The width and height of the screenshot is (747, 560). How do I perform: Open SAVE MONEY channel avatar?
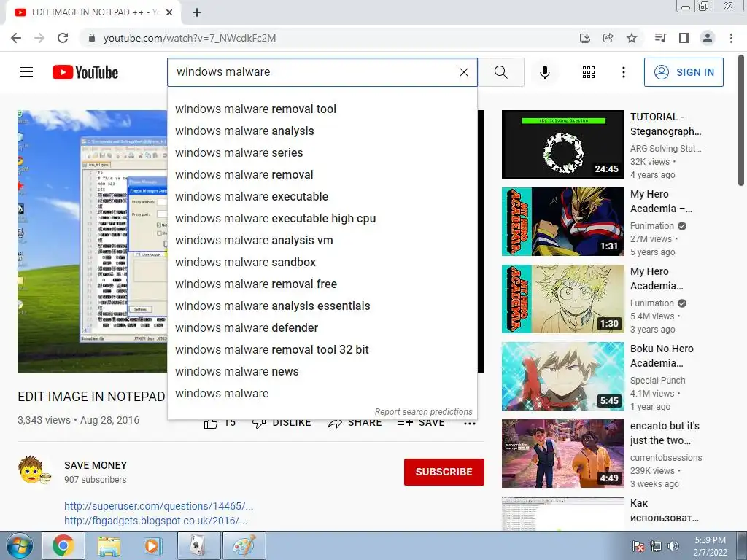[x=34, y=470]
